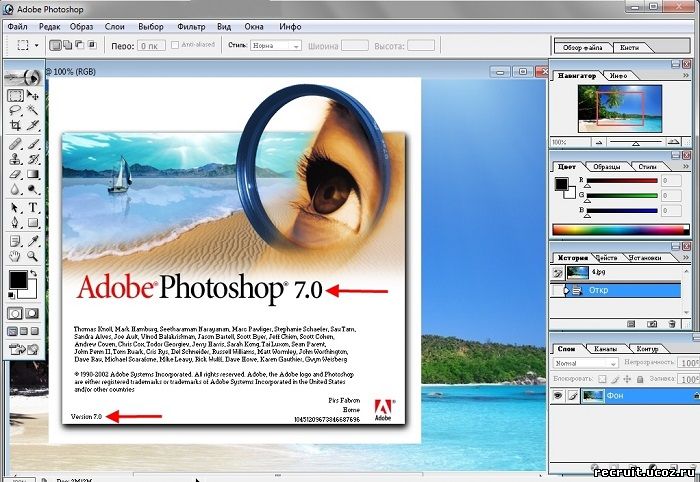Open the История panel options menu
The height and width of the screenshot is (482, 700).
click(x=686, y=258)
